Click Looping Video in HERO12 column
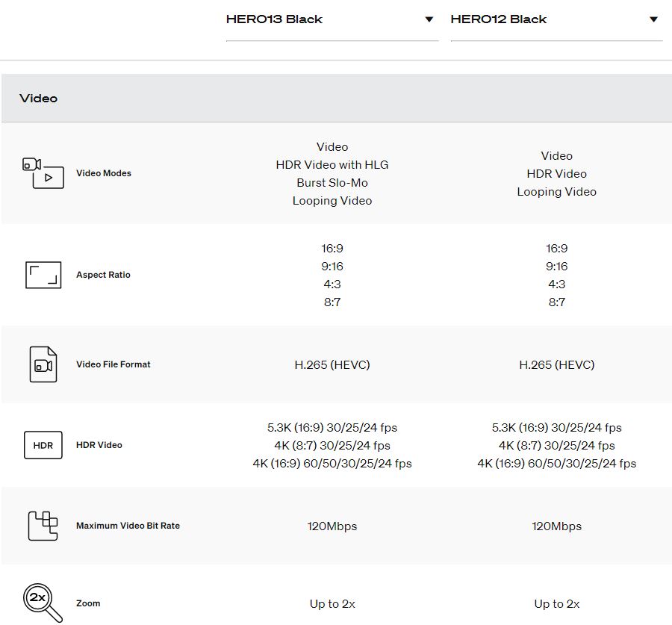The width and height of the screenshot is (672, 625). pyautogui.click(x=557, y=192)
